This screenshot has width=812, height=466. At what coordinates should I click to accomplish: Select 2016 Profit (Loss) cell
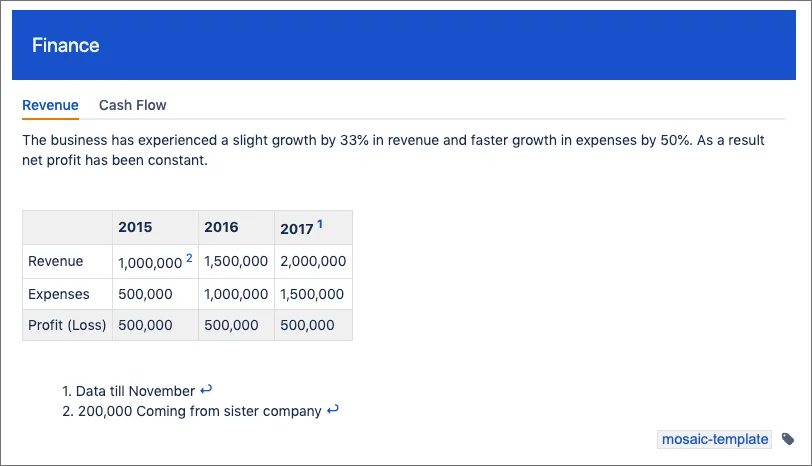pos(236,325)
